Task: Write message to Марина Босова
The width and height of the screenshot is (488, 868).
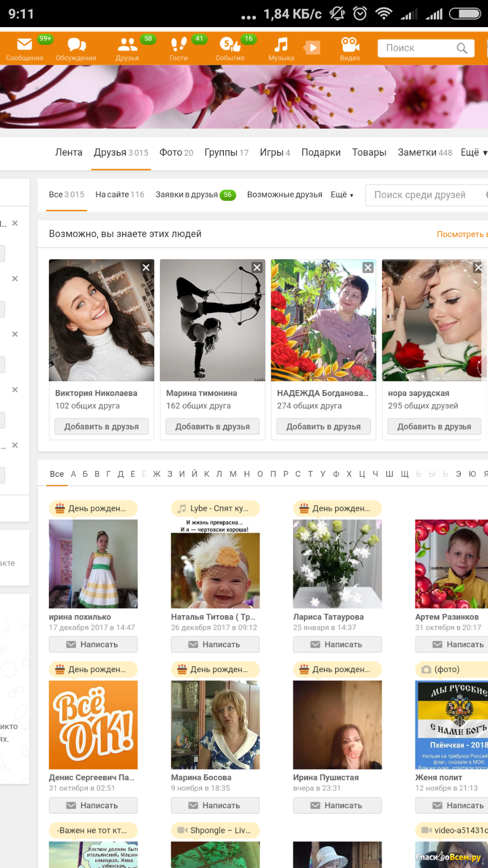Action: (215, 806)
